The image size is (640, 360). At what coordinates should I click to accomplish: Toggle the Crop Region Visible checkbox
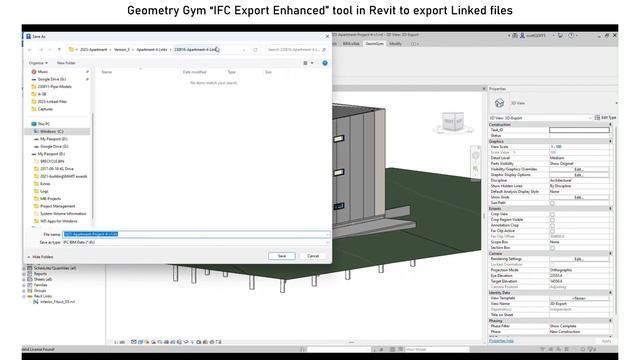pos(552,220)
